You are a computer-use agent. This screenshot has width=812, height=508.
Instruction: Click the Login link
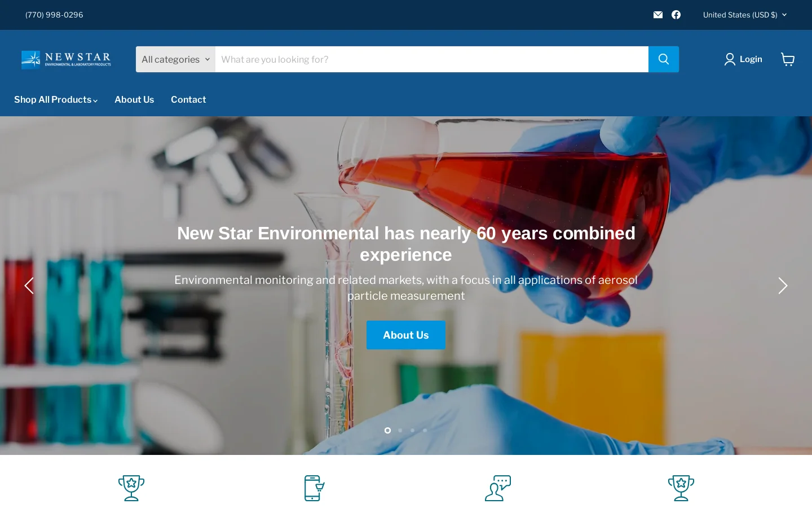tap(751, 59)
